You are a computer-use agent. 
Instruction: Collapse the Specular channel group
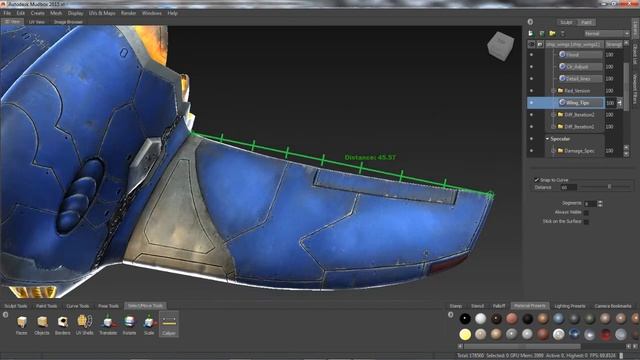[x=547, y=139]
